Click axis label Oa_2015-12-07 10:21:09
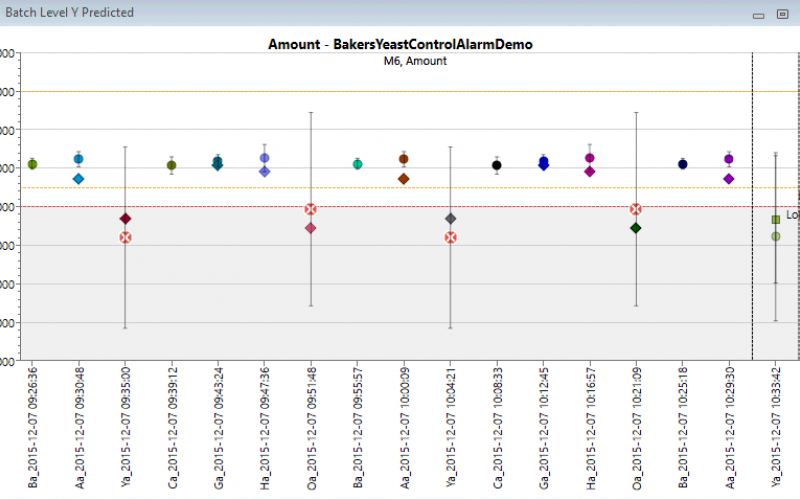 pyautogui.click(x=636, y=428)
